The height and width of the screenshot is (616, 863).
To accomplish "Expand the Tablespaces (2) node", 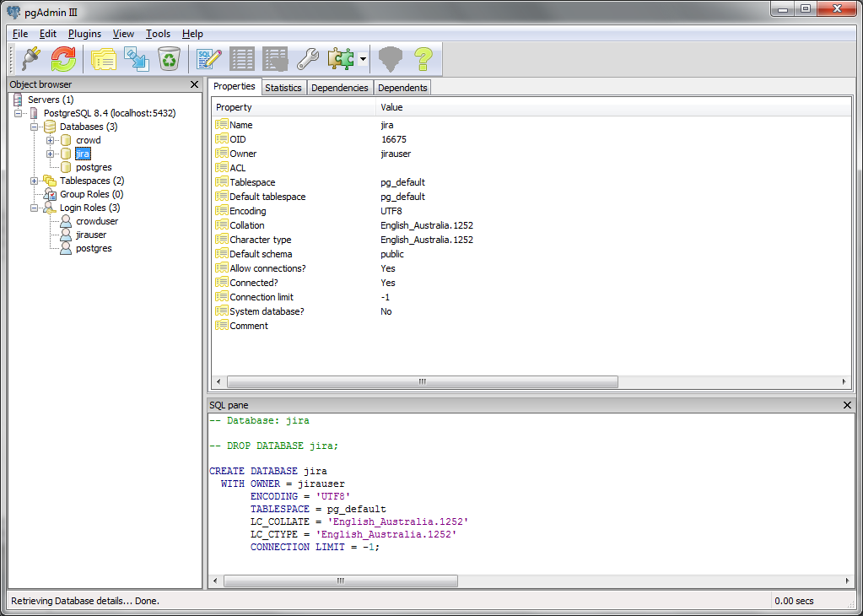I will pos(34,181).
